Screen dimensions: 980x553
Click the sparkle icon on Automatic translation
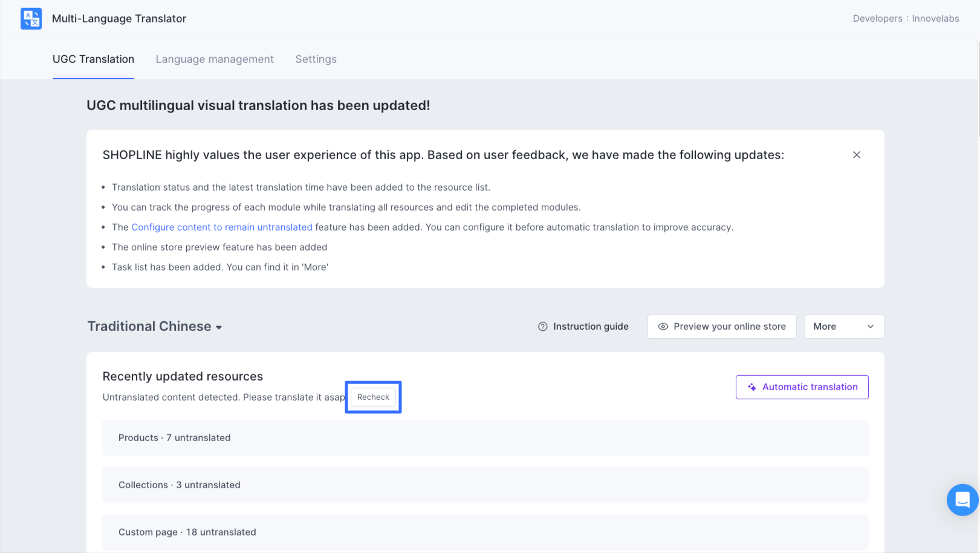click(x=751, y=387)
